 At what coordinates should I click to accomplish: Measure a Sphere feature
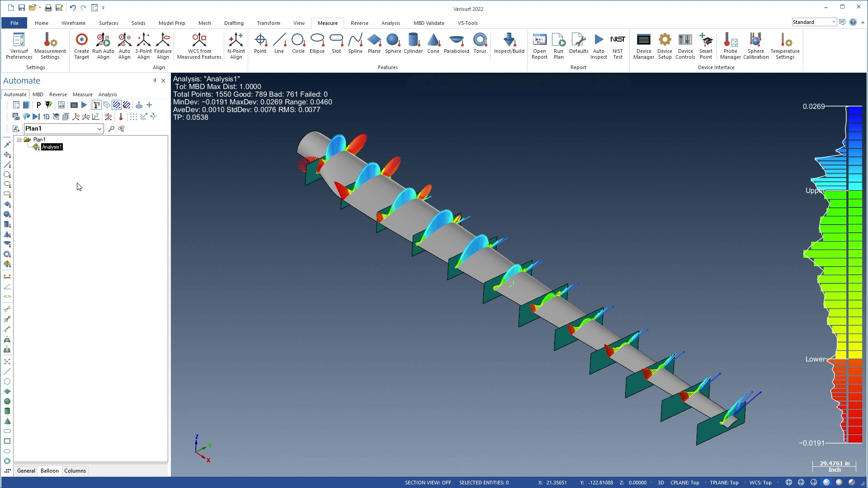pos(393,43)
